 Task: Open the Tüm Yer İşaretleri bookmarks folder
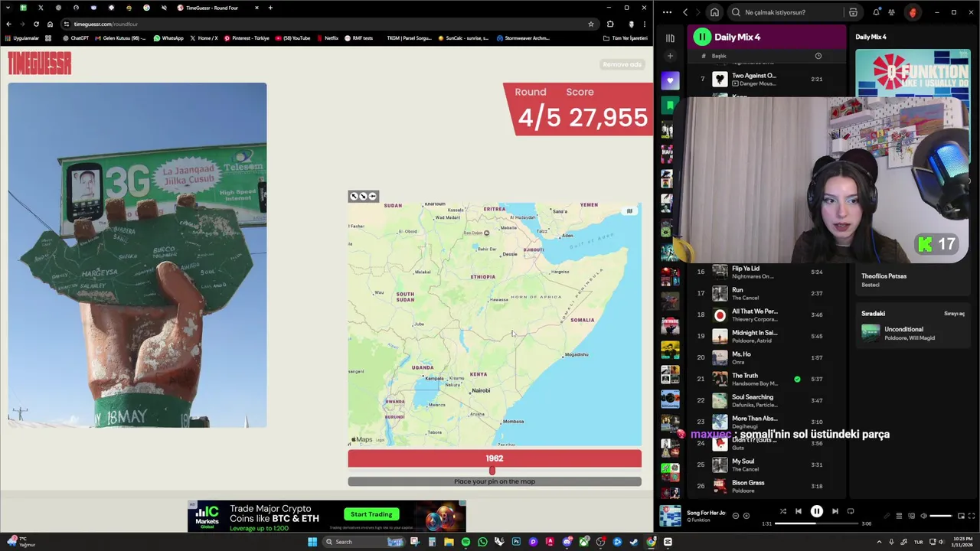pos(625,38)
